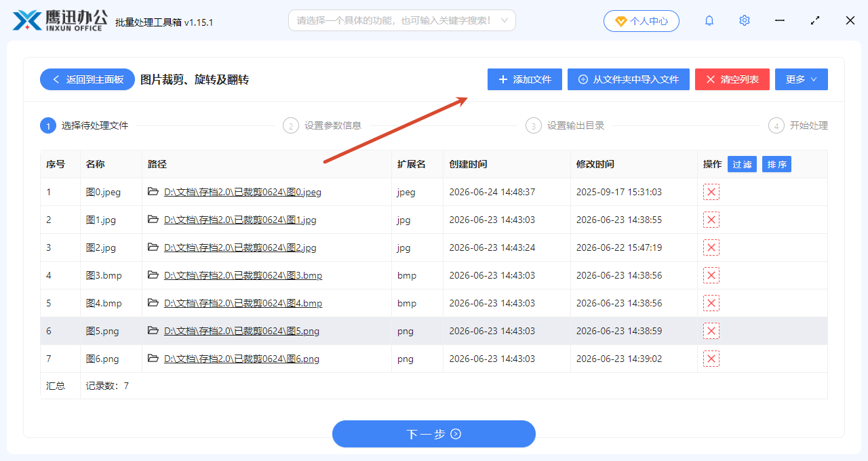Open path link for 图5.png

(x=241, y=331)
